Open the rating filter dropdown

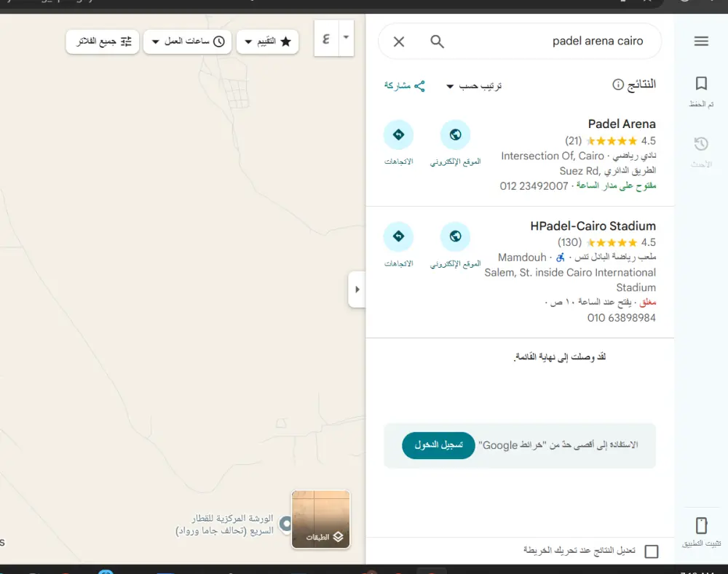tap(267, 41)
